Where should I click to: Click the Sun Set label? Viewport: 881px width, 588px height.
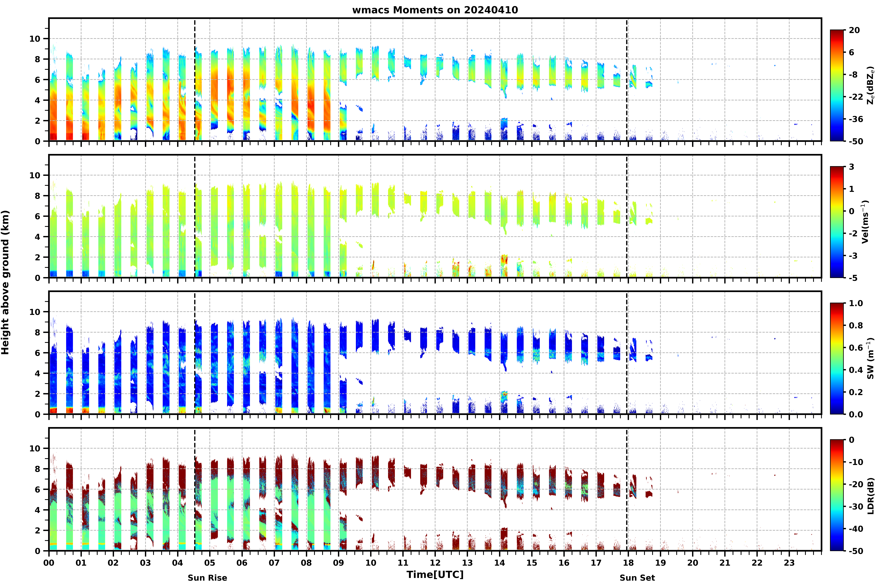pyautogui.click(x=637, y=578)
